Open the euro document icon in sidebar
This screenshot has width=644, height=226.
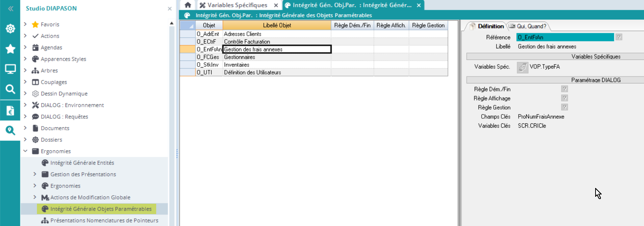tap(10, 111)
